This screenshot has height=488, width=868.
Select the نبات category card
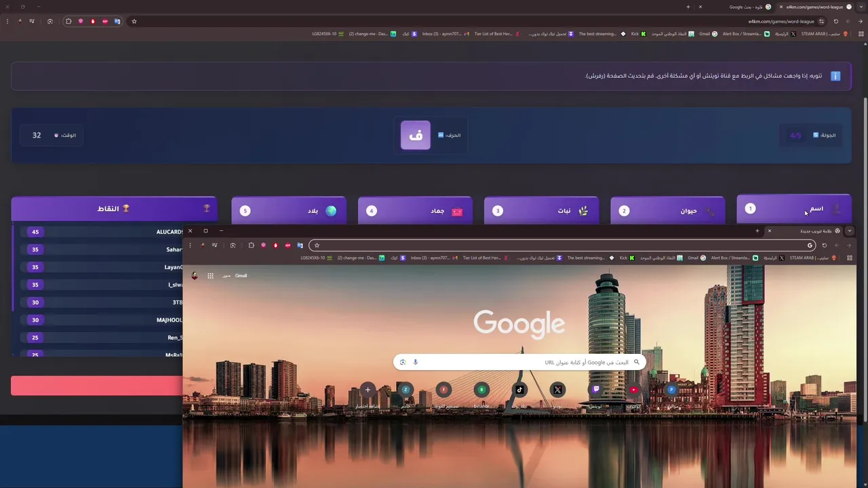(541, 210)
